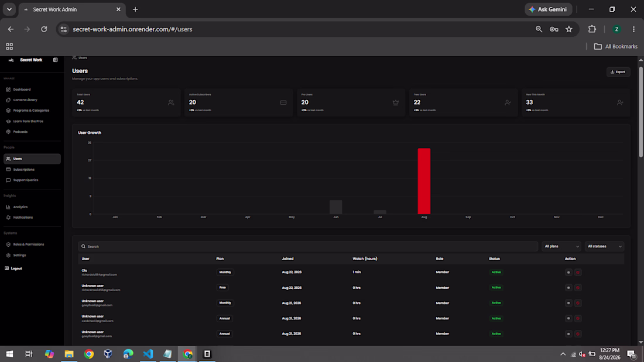Click the Secret Work logo icon
The height and width of the screenshot is (362, 644).
coord(11,60)
